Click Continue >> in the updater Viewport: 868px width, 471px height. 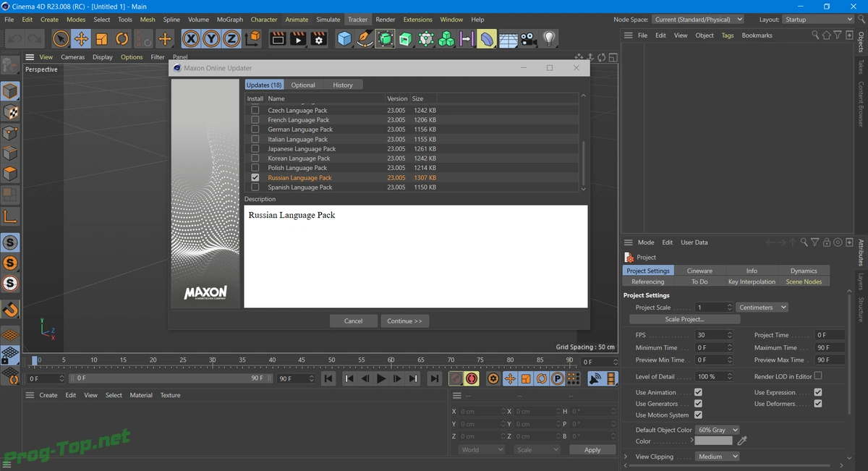[x=404, y=321]
